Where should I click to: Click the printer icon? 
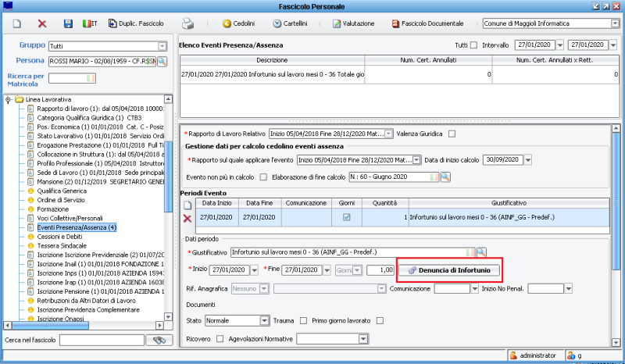pos(188,24)
